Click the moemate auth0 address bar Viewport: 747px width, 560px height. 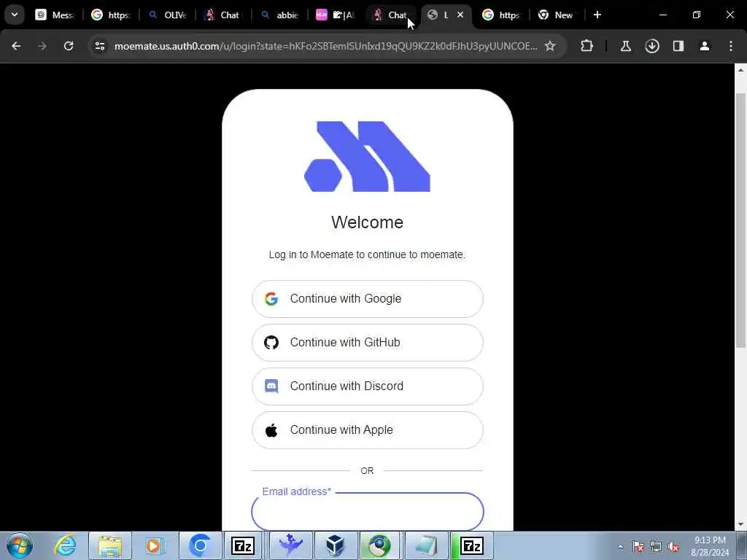coord(325,46)
